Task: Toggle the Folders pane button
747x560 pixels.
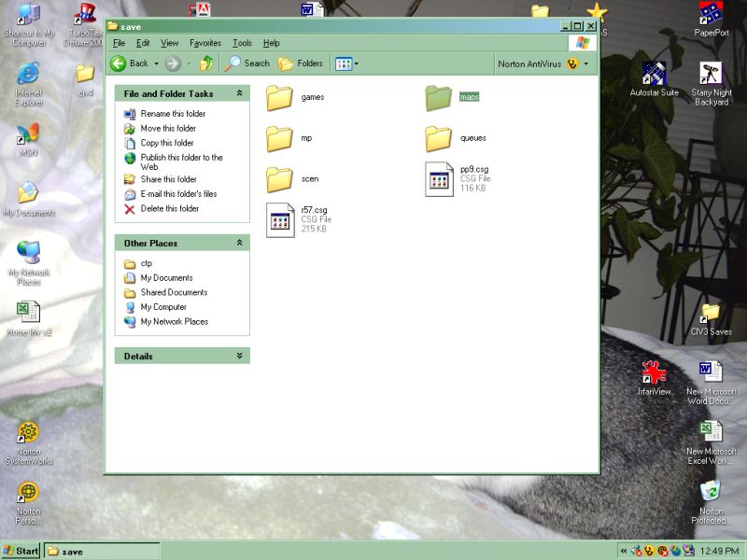Action: click(301, 63)
